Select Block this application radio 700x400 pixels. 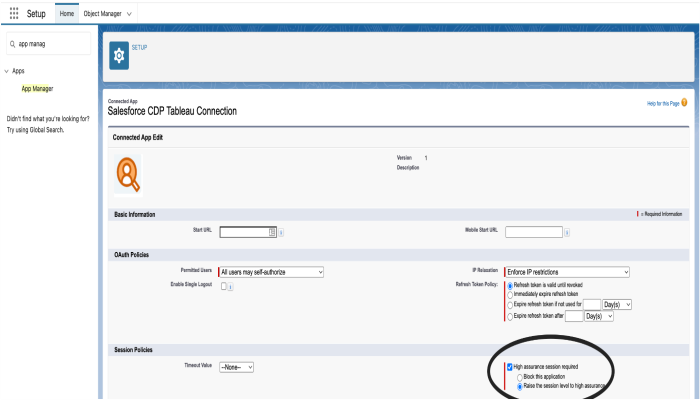coord(520,377)
